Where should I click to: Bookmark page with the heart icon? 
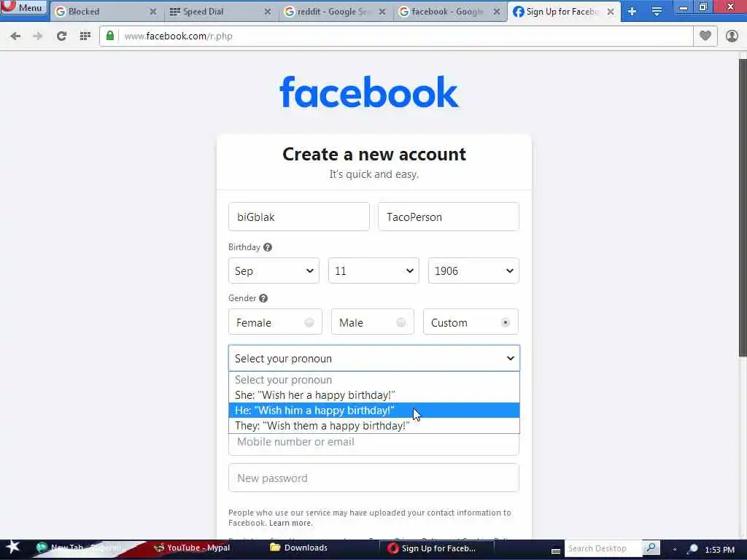point(705,36)
